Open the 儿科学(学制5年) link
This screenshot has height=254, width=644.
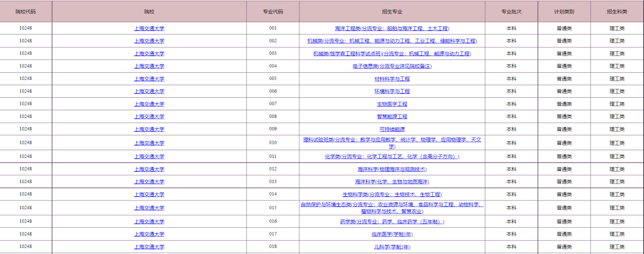coord(392,247)
